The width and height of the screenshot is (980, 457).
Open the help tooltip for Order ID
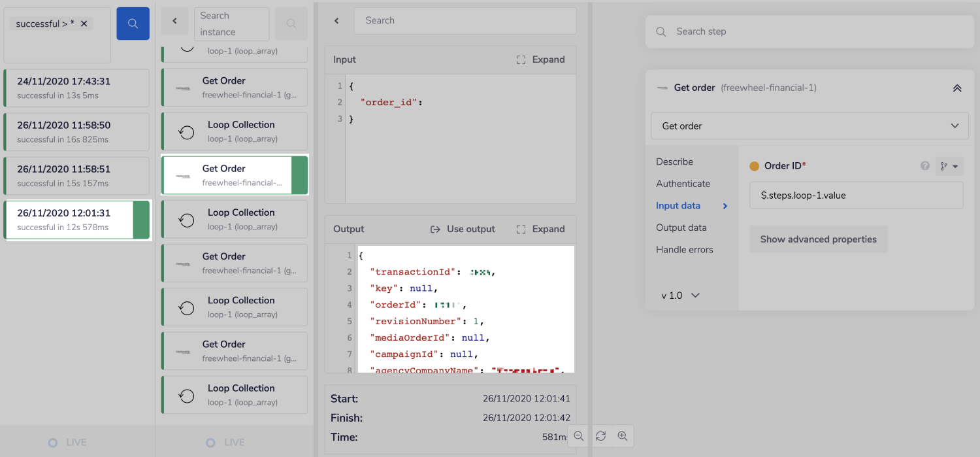[x=925, y=166]
